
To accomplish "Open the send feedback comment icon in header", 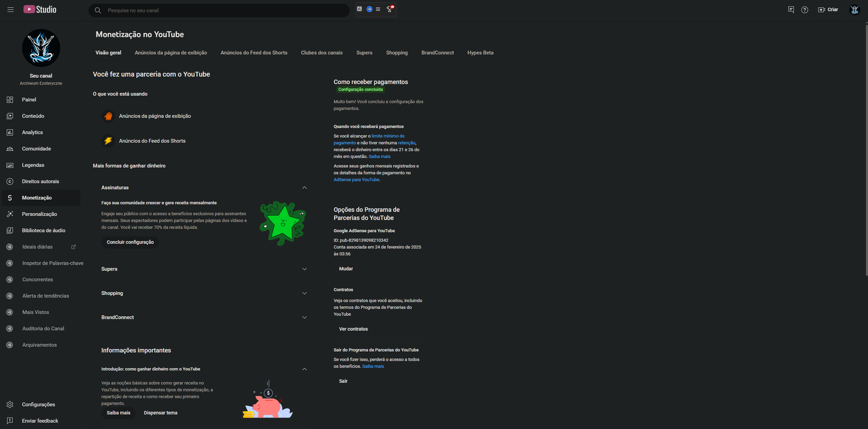I will (x=791, y=10).
